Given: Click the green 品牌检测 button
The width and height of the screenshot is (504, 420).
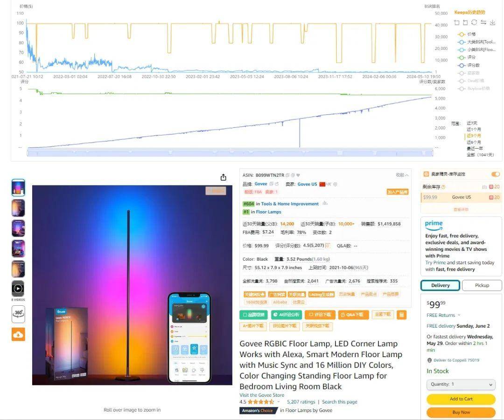Looking at the screenshot, I should (x=253, y=315).
